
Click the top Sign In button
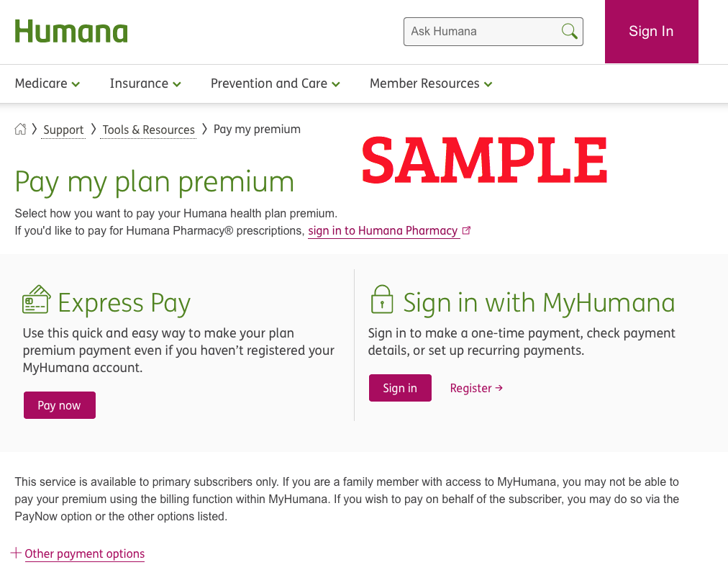[652, 31]
